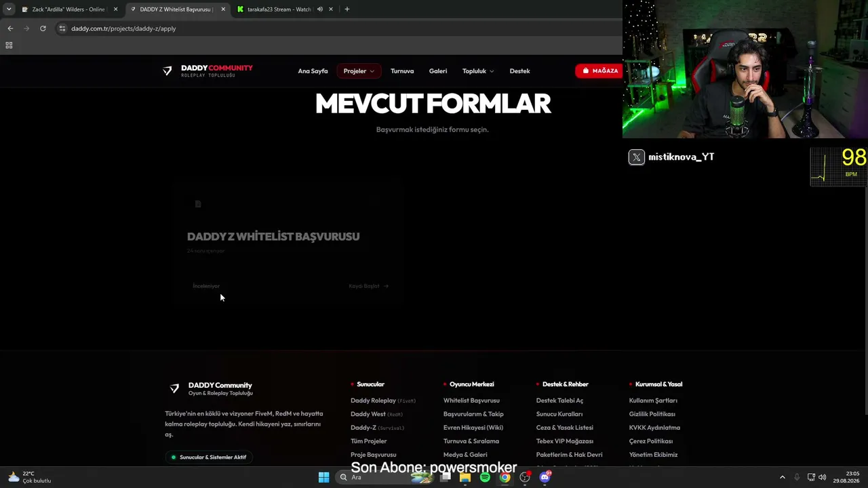Show hidden system tray icons
This screenshot has width=868, height=488.
coord(782,477)
